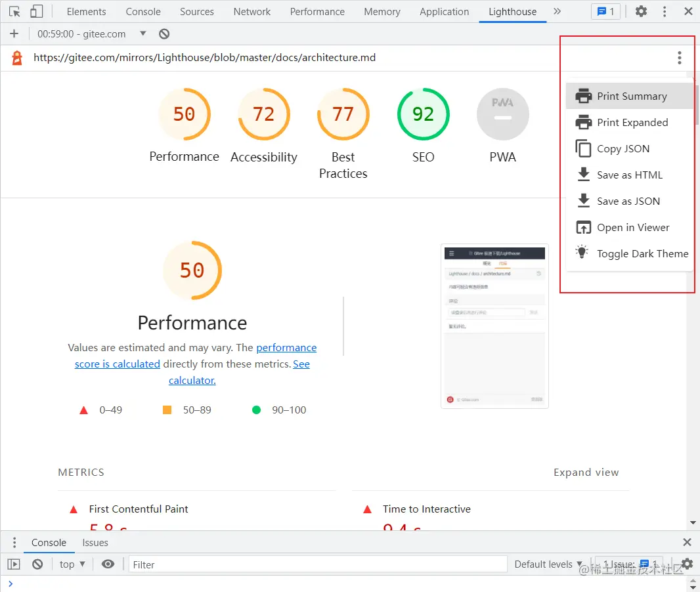The image size is (700, 592).
Task: Select Copy JSON
Action: [x=630, y=148]
